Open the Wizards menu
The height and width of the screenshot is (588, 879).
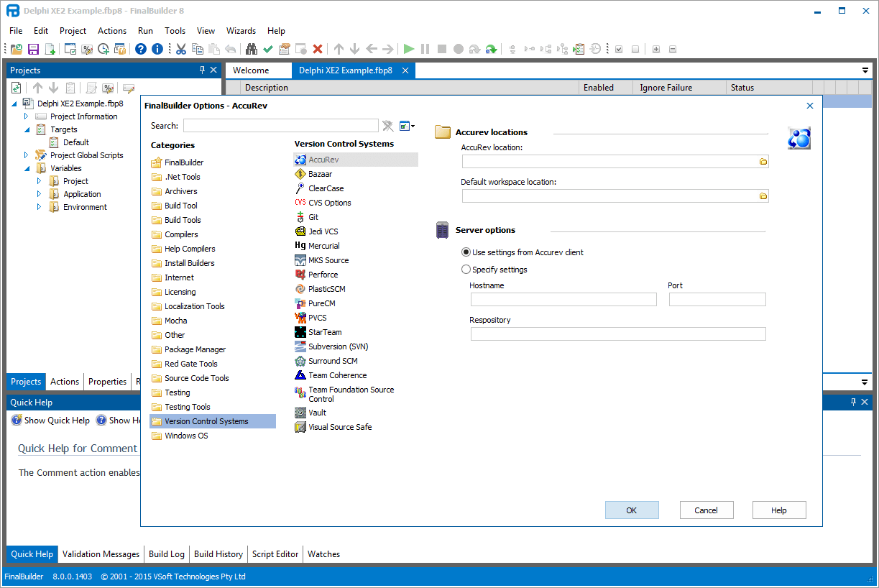click(x=241, y=31)
